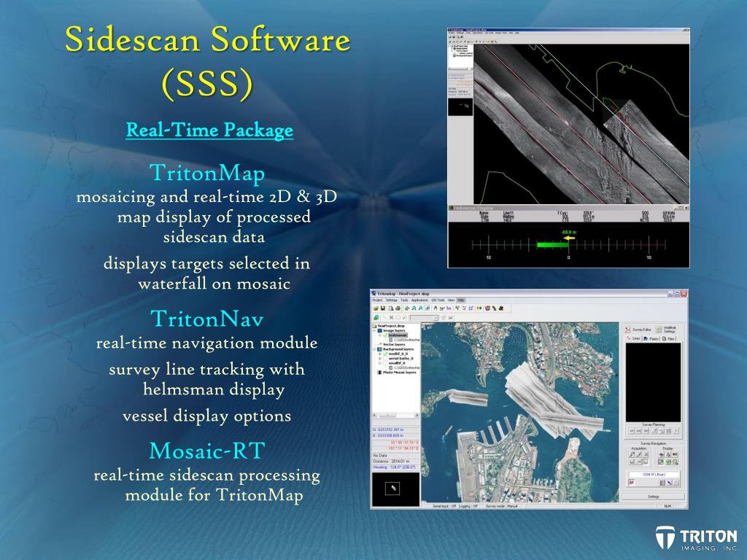This screenshot has height=560, width=747.
Task: Open the Settings menu in TritonMap
Action: click(x=392, y=300)
